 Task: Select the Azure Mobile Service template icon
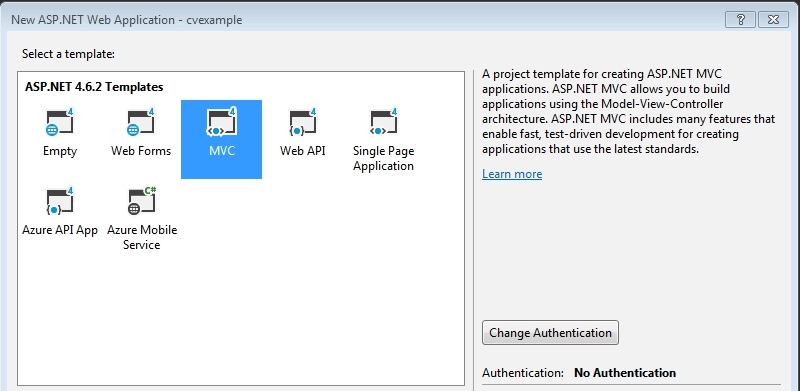[141, 201]
